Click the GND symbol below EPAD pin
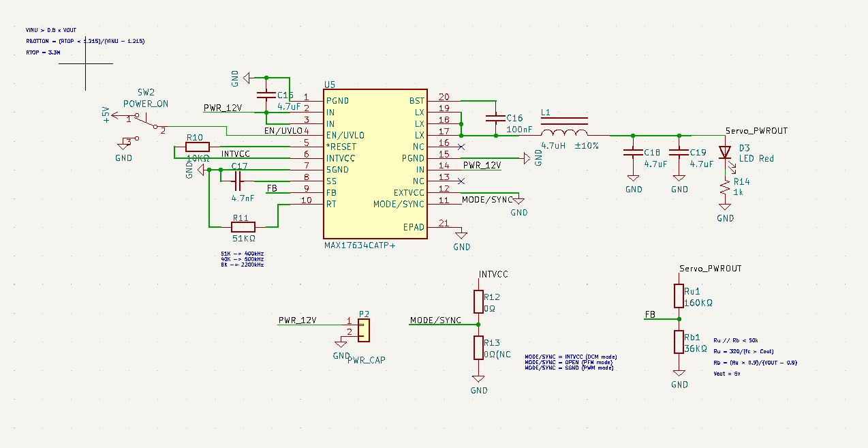 (x=461, y=235)
